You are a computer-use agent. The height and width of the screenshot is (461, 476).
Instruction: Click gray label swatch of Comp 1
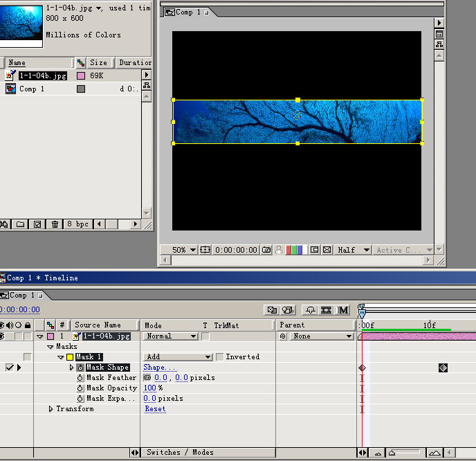81,89
